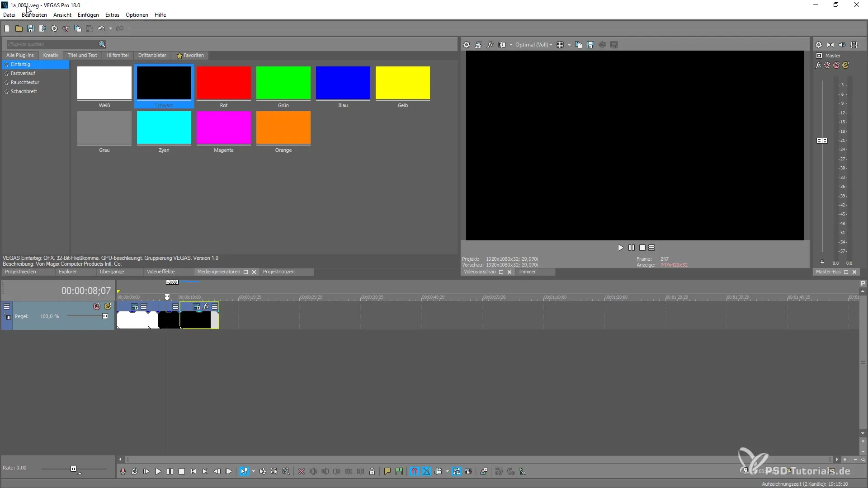Enable snapping with the magnet icon
Image resolution: width=868 pixels, height=488 pixels.
coord(415,471)
